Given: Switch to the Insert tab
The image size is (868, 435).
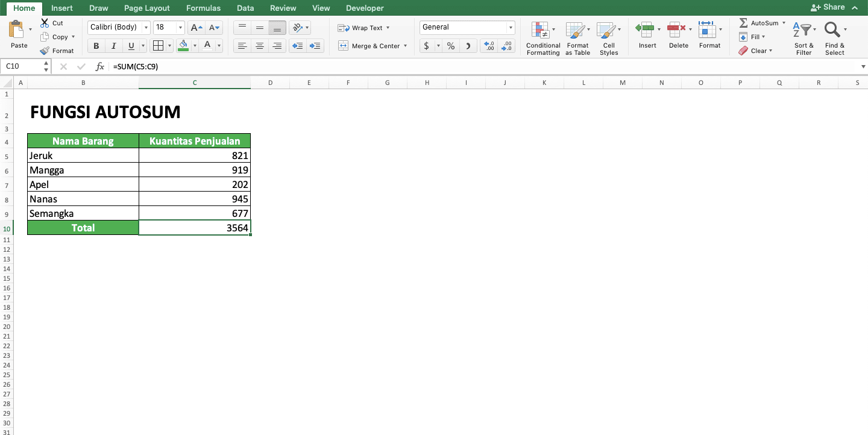Looking at the screenshot, I should 62,8.
